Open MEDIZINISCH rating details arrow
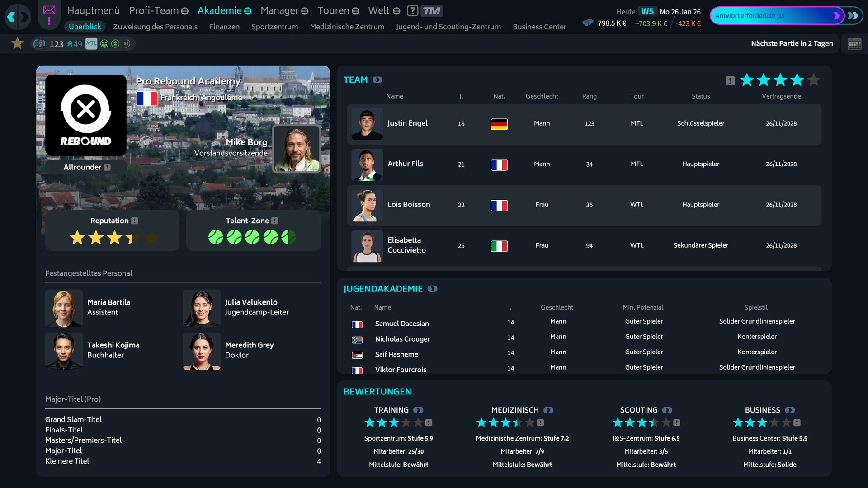The image size is (868, 488). [548, 410]
